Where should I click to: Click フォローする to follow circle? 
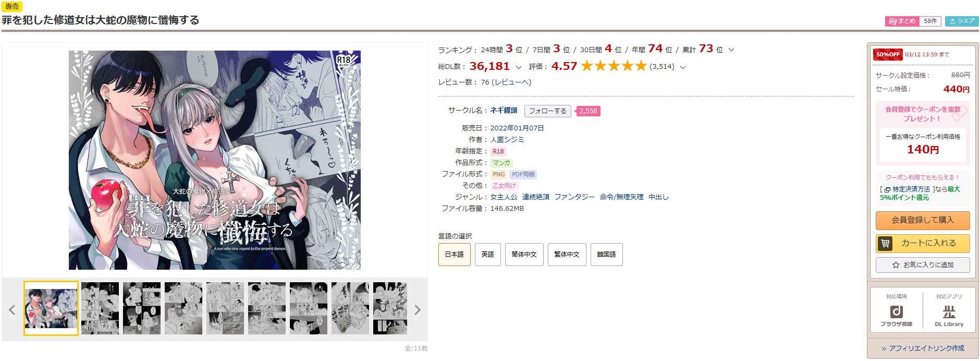(x=547, y=111)
